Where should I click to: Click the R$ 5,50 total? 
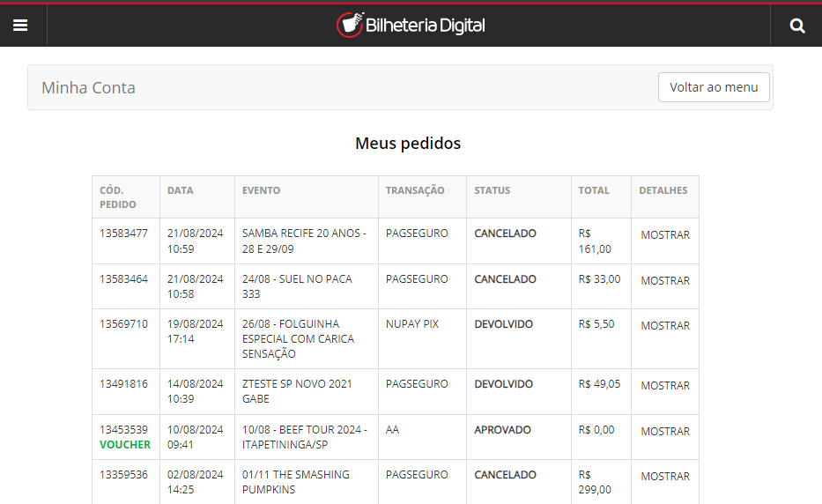point(596,324)
